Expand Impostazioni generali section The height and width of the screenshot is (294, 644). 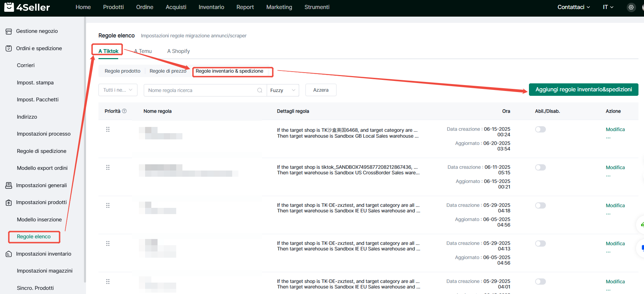click(x=41, y=185)
